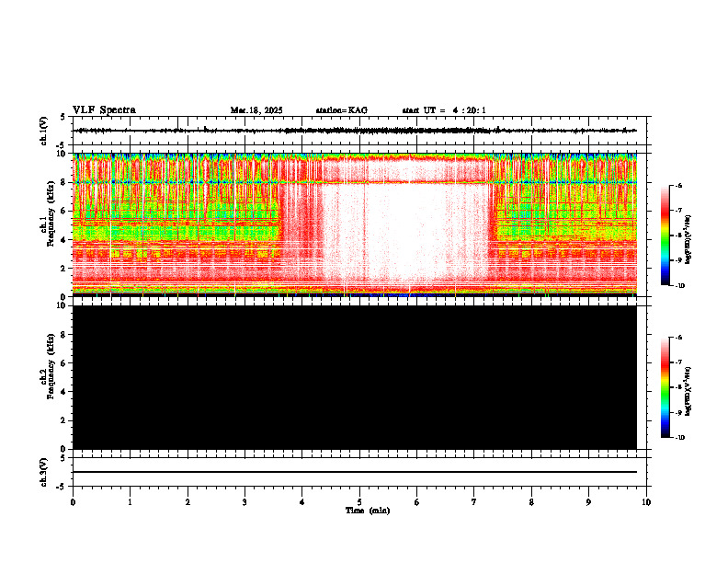Click the time axis tick label "10"
This screenshot has width=728, height=563.
[x=646, y=502]
